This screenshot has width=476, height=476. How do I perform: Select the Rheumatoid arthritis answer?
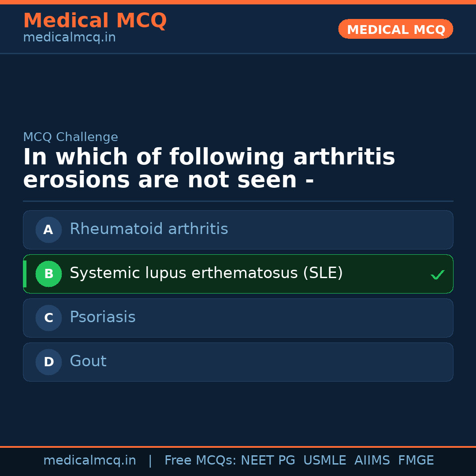tap(149, 229)
